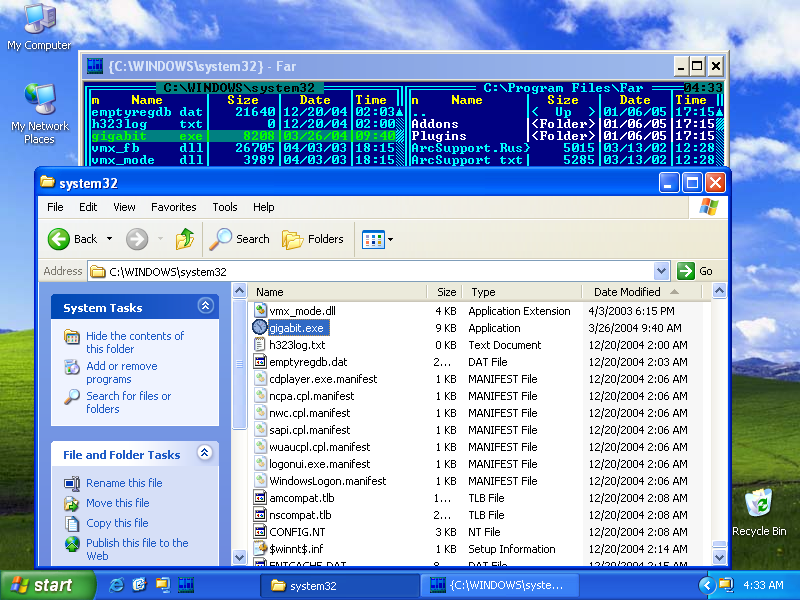Select gigabit.exe clock icon in list
Screen dimensions: 800x600
click(260, 327)
